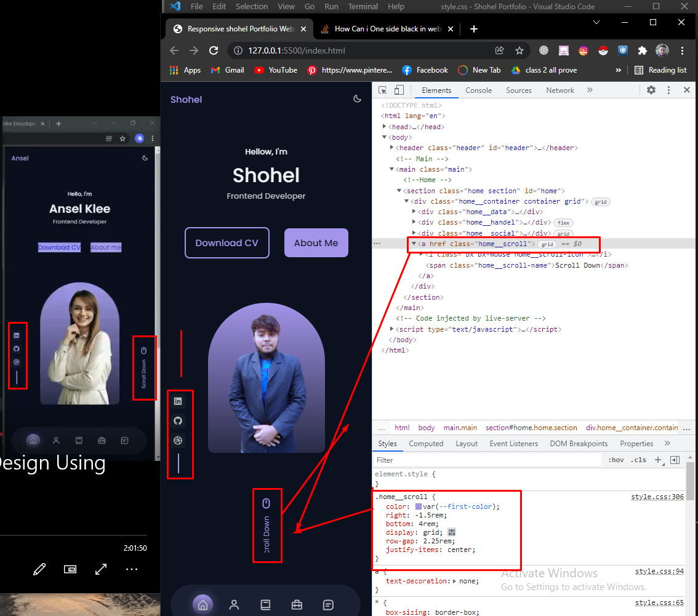
Task: Open Chrome three-dot menu
Action: click(x=682, y=50)
